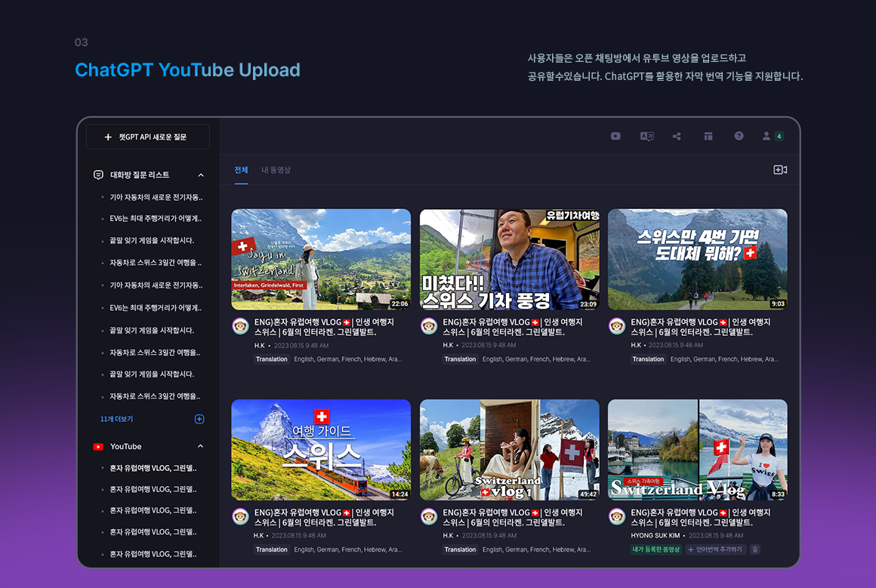Click the Translation tag under the 49:42 video
The height and width of the screenshot is (588, 876).
(x=460, y=550)
